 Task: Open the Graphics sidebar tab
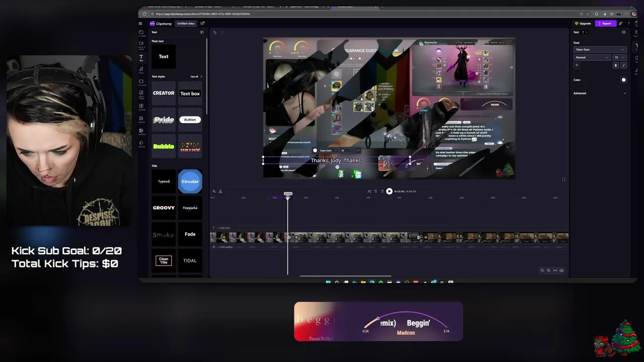click(141, 119)
